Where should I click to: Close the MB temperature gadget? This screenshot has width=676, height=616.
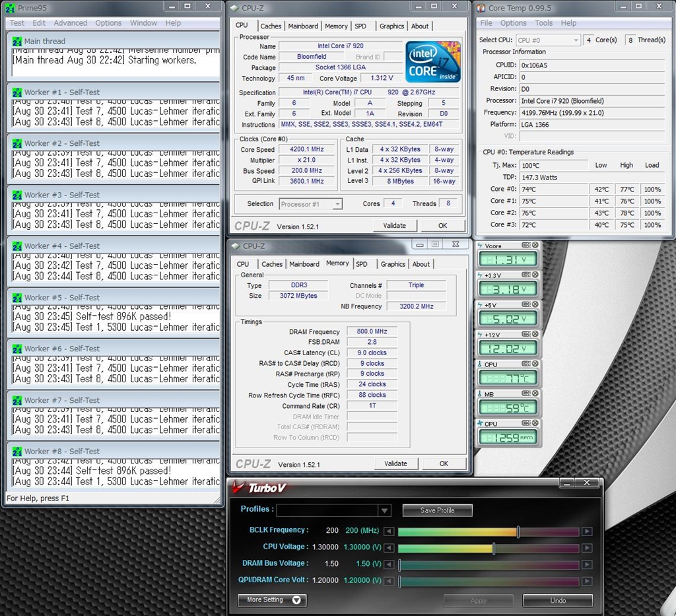[535, 394]
